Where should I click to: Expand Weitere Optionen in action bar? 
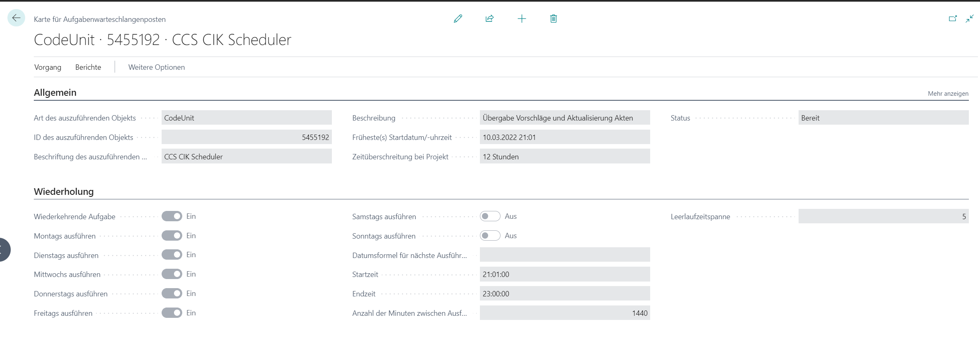point(156,67)
